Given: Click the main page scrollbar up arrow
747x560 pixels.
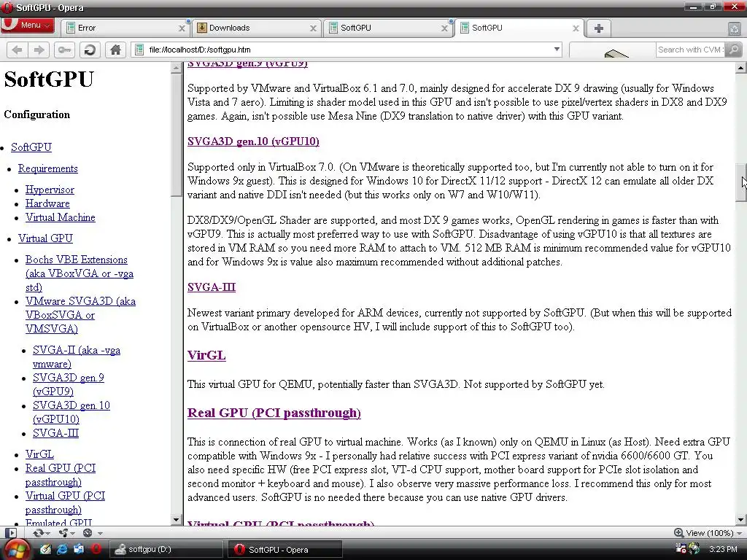Looking at the screenshot, I should [741, 68].
